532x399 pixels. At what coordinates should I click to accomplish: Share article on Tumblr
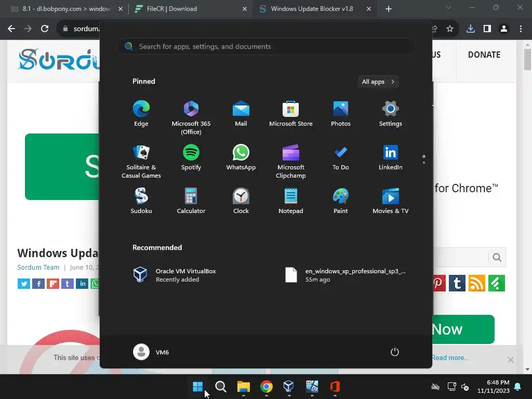(x=68, y=283)
